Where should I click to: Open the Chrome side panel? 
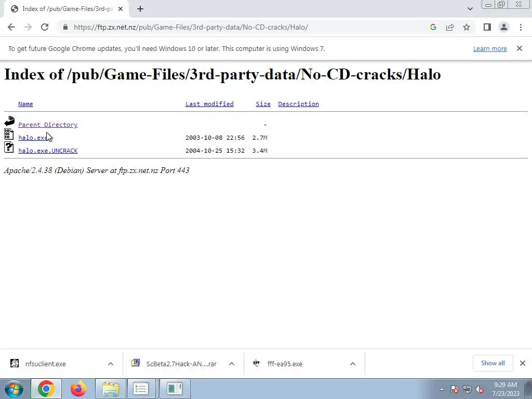487,27
